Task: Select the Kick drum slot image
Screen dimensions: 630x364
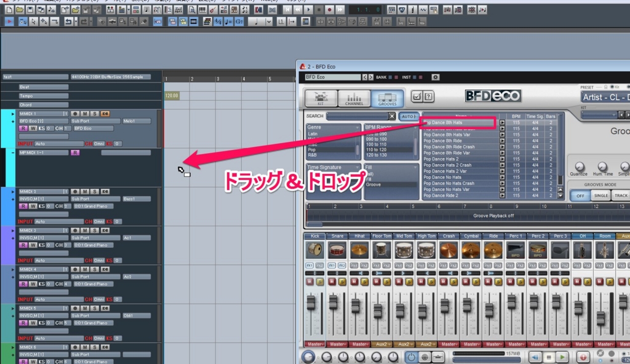Action: click(314, 250)
